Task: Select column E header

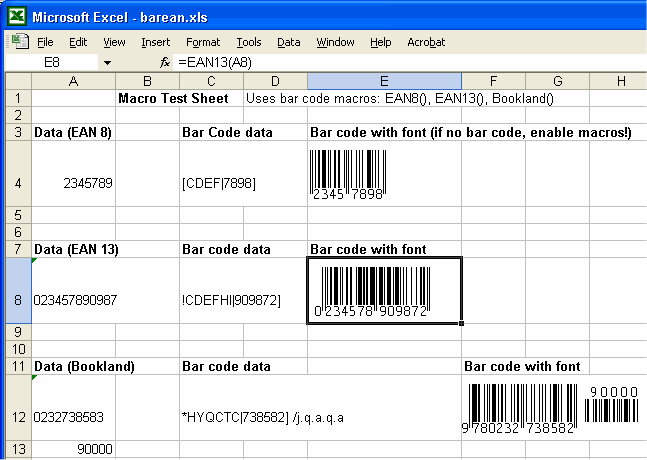Action: pos(384,81)
